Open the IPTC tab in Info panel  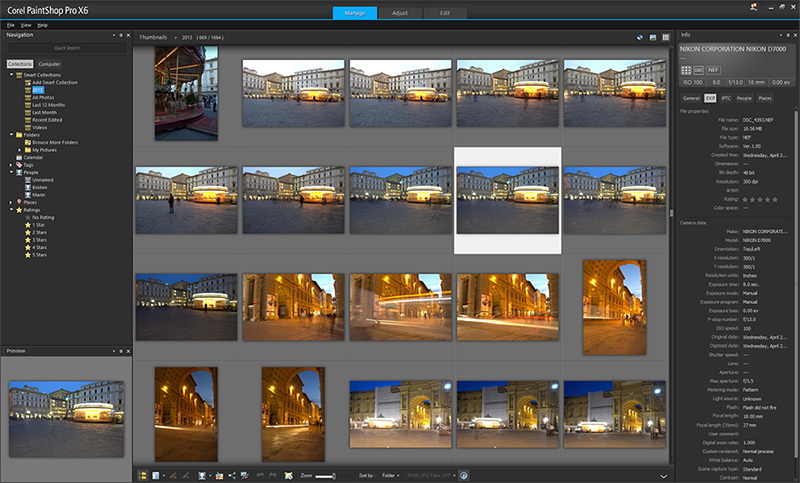coord(725,99)
